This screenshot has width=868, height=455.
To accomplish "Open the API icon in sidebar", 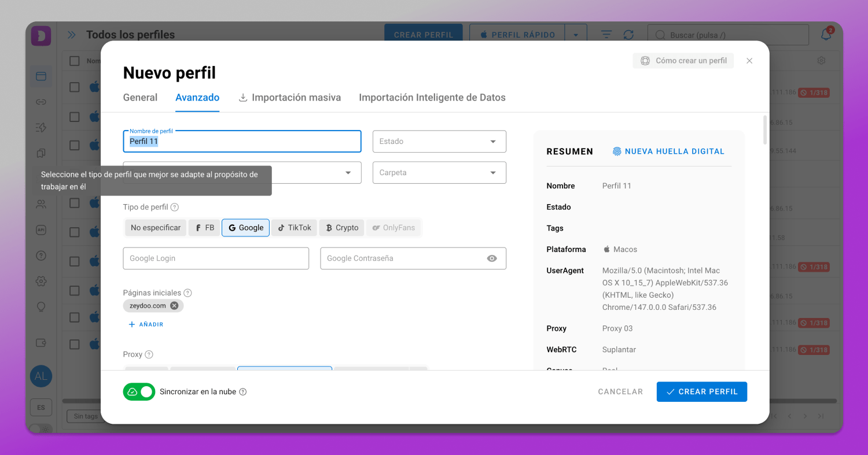I will point(41,230).
